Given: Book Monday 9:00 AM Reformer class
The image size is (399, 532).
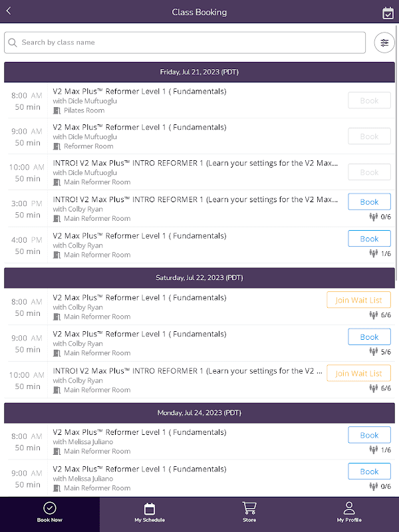Looking at the screenshot, I should pos(369,471).
